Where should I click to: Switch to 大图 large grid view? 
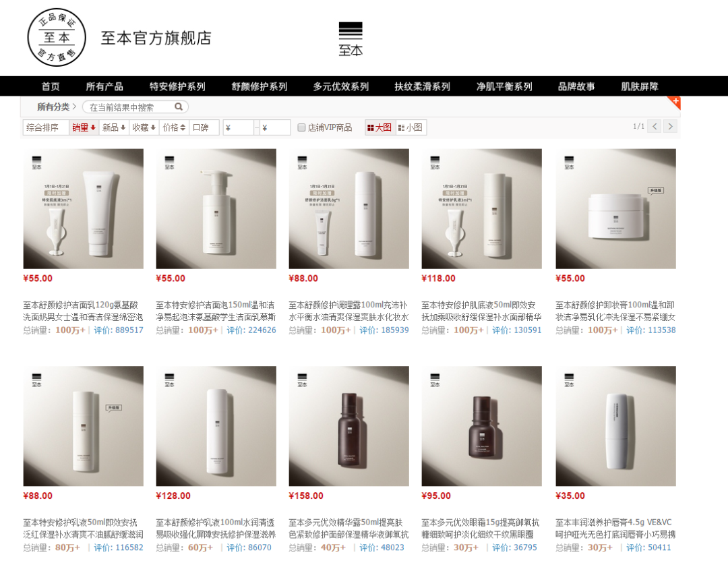[380, 127]
